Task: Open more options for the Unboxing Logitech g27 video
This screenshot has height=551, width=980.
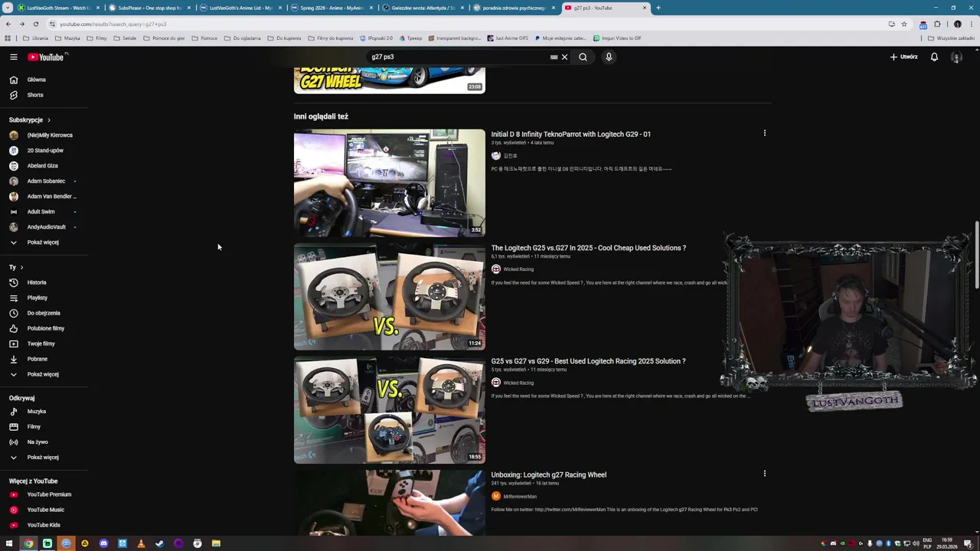Action: [764, 474]
